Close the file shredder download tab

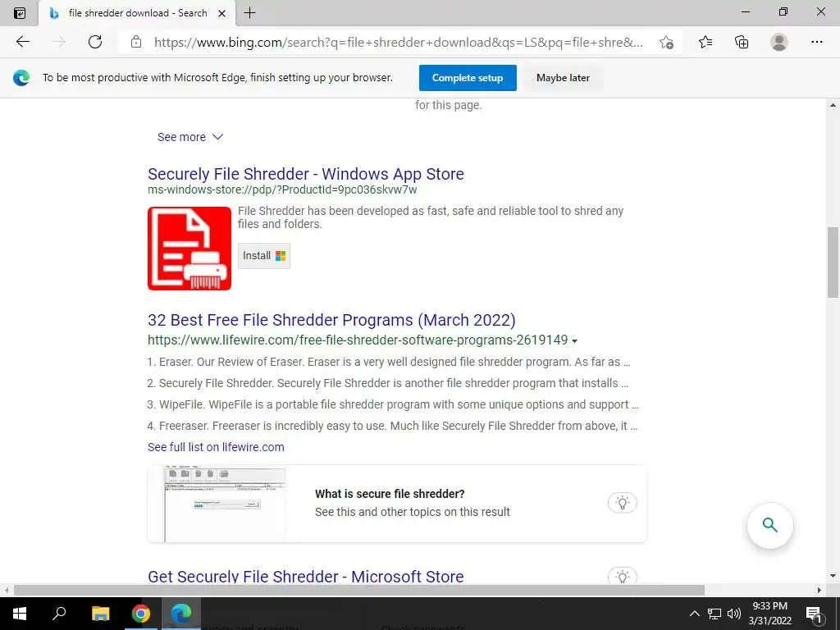221,13
